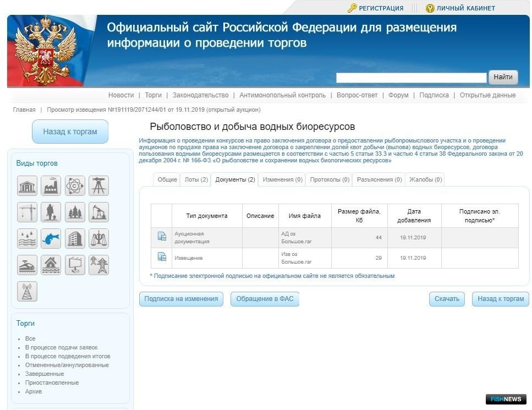Viewport: 532px width, 410px height.
Task: Open the Изменения (0) tab
Action: 282,179
